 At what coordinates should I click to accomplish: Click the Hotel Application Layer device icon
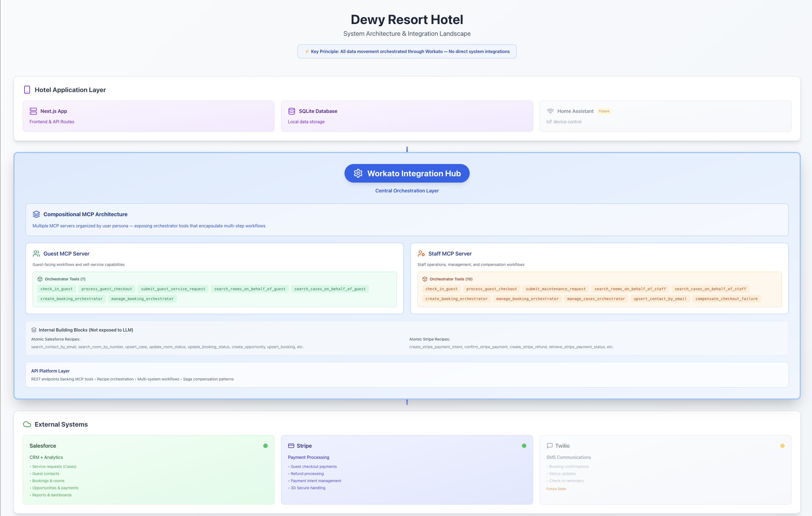27,90
